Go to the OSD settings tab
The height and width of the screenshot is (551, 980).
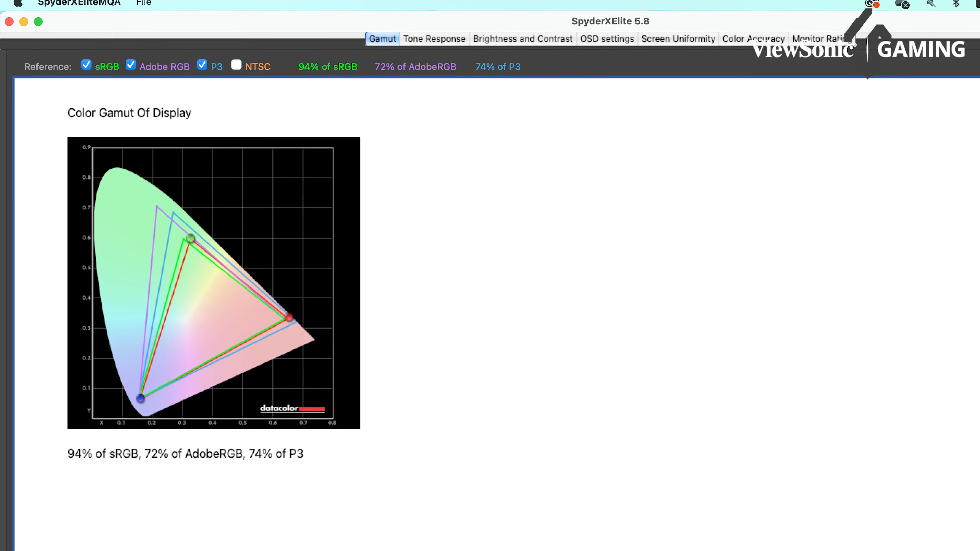(x=607, y=39)
